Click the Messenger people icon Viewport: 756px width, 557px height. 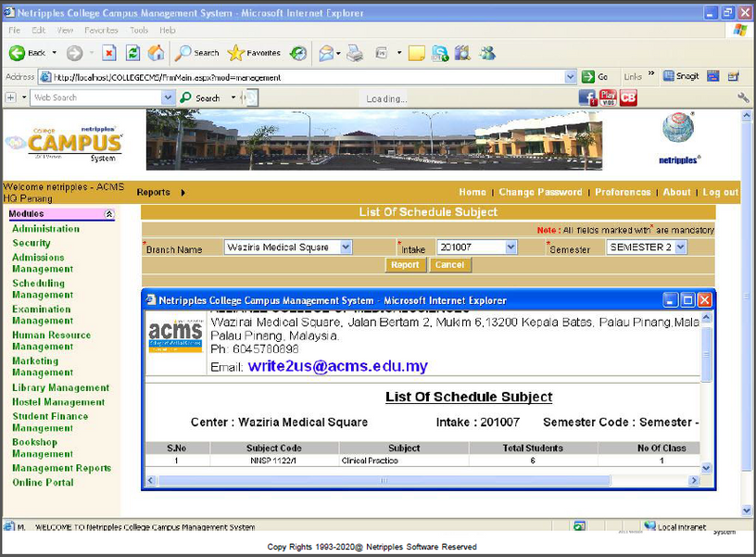click(487, 53)
